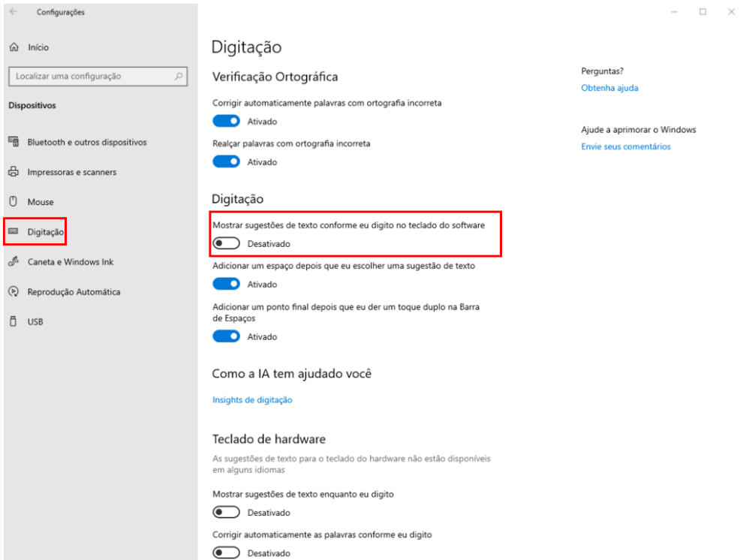
Task: Click the printer icon
Action: 14,172
